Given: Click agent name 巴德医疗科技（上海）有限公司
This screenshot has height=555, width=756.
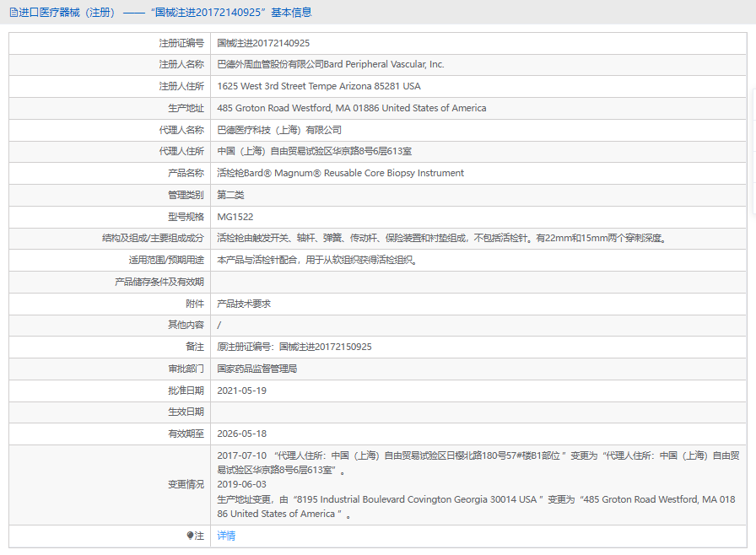Looking at the screenshot, I should (279, 130).
